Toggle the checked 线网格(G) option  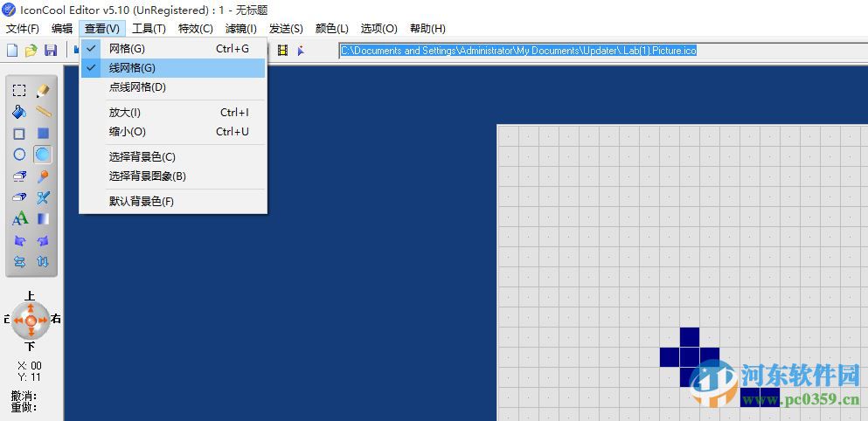173,68
